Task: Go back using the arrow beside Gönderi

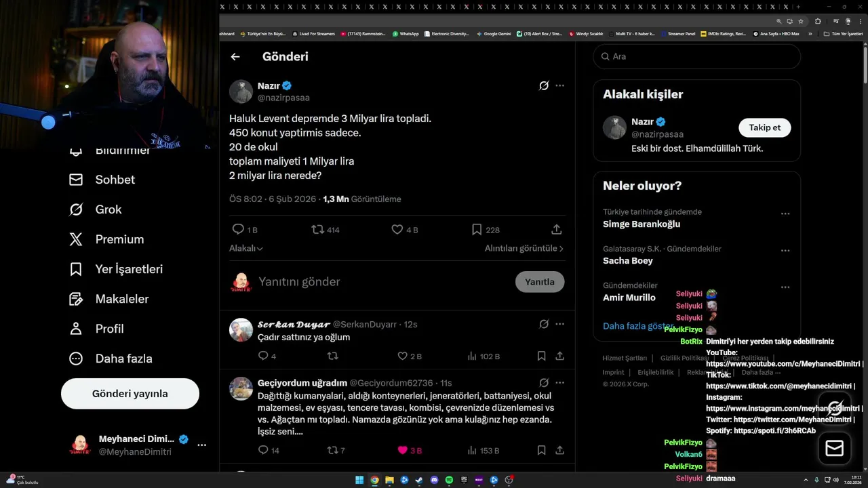Action: point(235,57)
